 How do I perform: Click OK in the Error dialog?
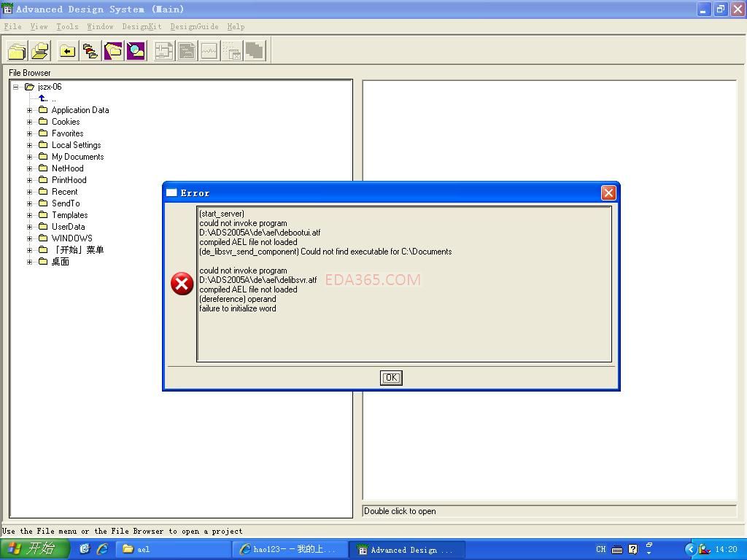pyautogui.click(x=391, y=378)
